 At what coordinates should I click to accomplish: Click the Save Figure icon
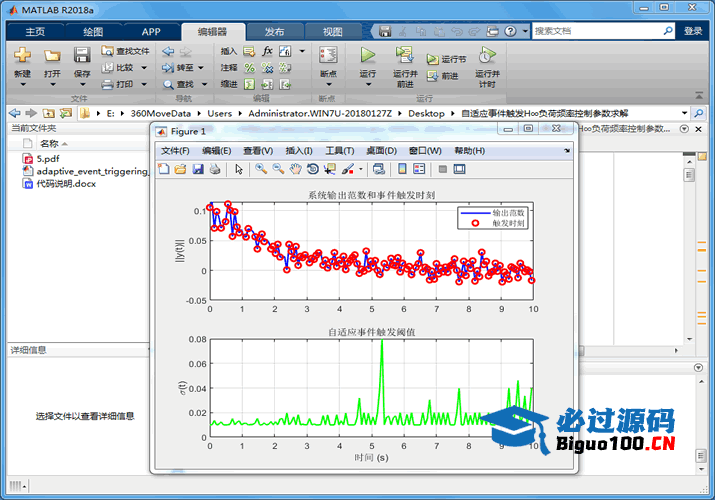click(x=198, y=169)
